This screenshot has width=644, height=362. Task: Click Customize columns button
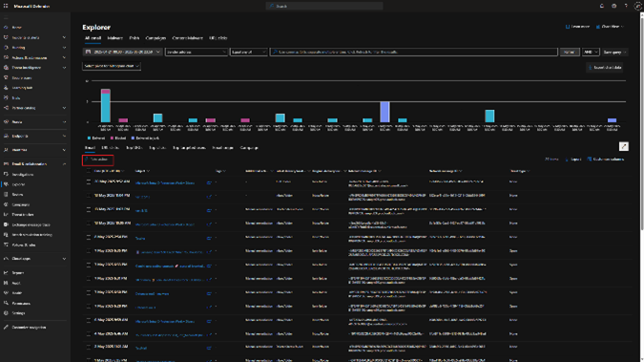click(606, 160)
